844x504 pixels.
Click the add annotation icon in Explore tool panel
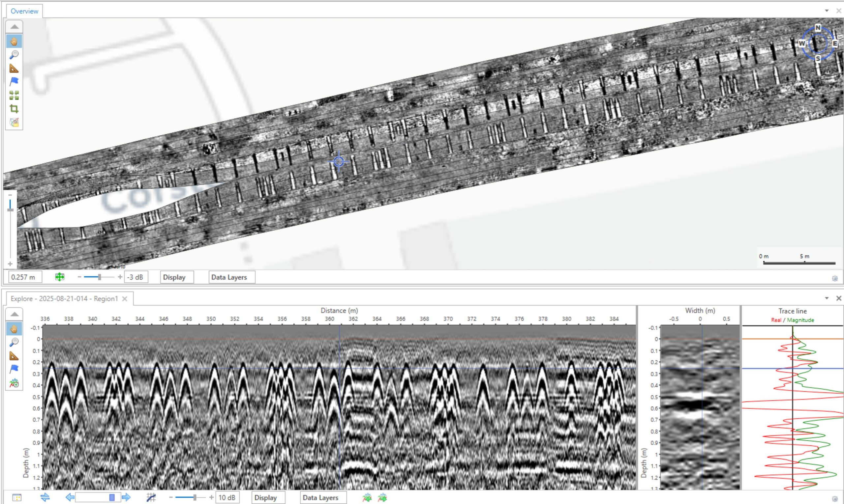(14, 383)
